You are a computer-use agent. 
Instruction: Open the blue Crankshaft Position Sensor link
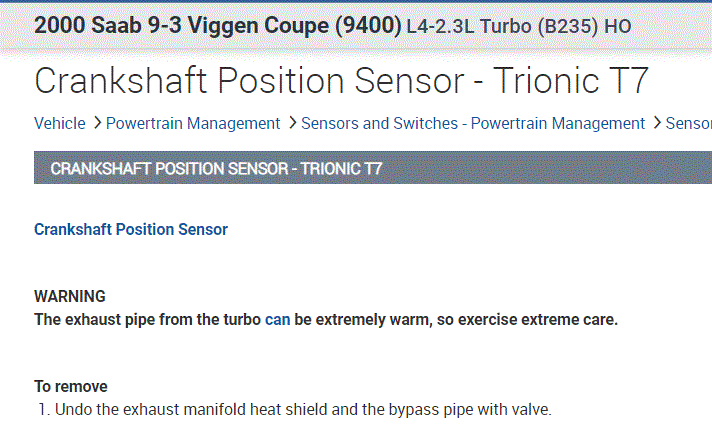(131, 230)
